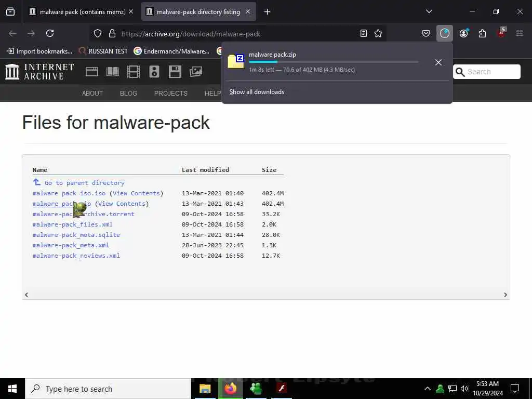This screenshot has height=399, width=532.
Task: Click left arrow of horizontal scrollbar
Action: [x=26, y=295]
